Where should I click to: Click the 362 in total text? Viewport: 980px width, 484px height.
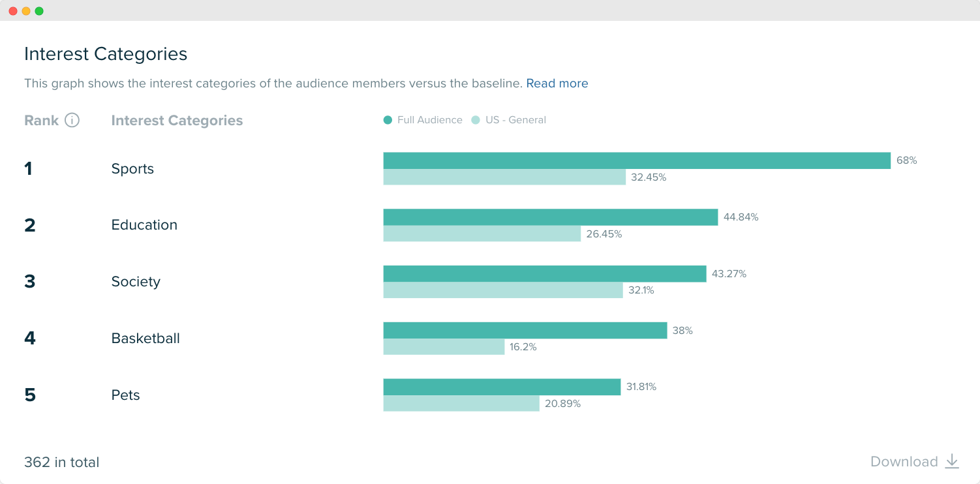coord(61,462)
